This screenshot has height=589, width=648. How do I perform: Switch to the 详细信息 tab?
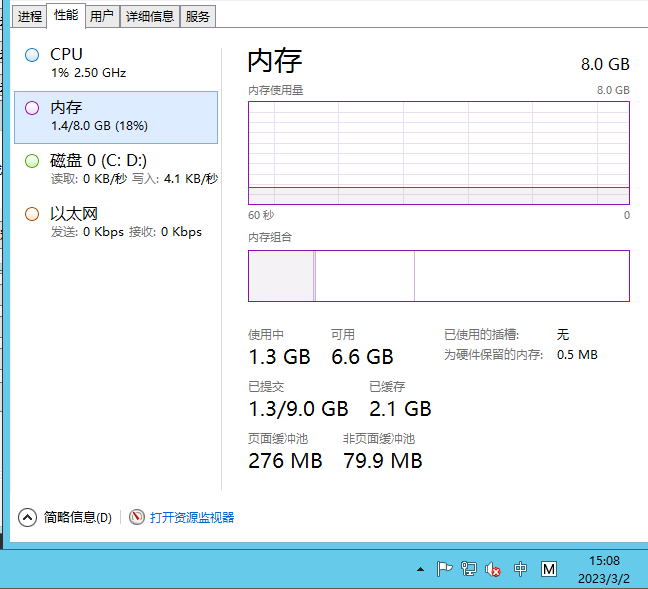click(x=150, y=16)
